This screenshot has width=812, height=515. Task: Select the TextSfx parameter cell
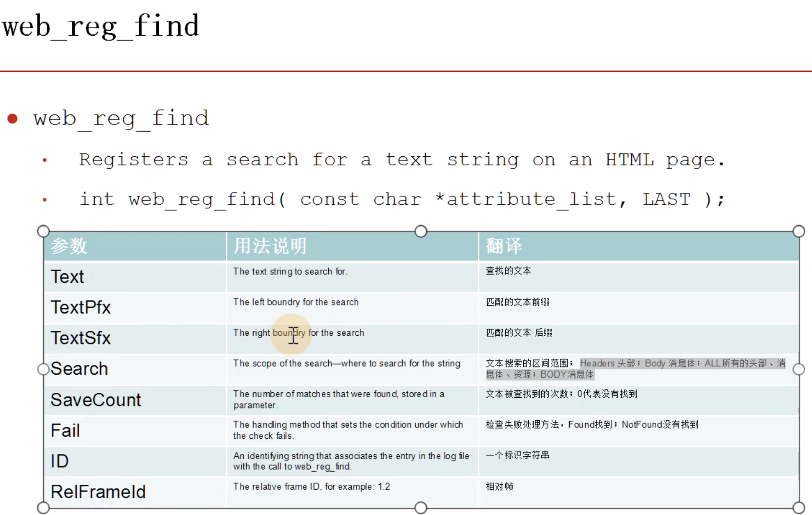pos(135,339)
